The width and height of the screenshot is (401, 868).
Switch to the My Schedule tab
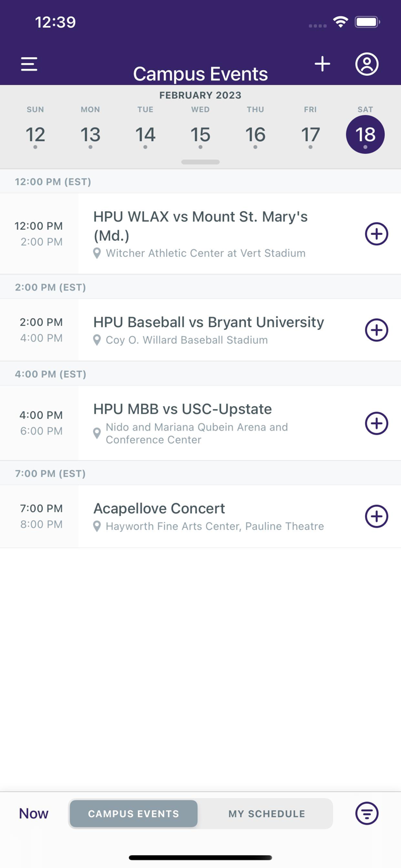tap(267, 813)
